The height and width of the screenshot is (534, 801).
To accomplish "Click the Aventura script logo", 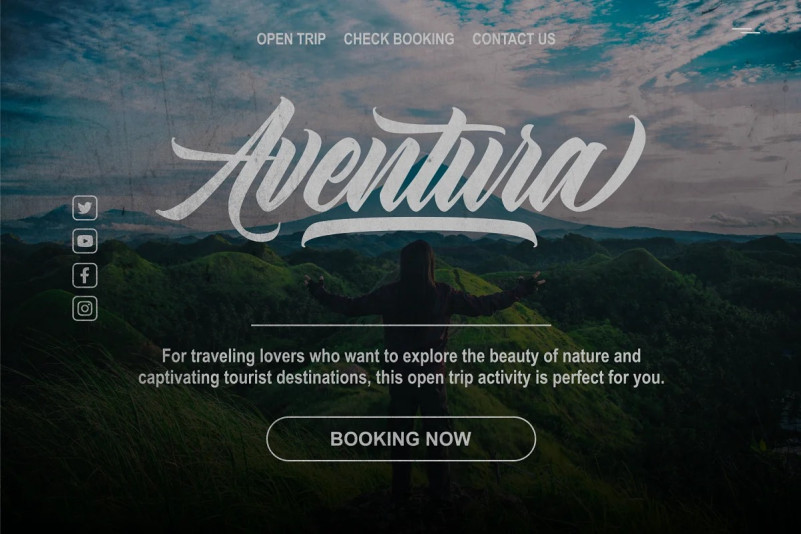I will [401, 172].
